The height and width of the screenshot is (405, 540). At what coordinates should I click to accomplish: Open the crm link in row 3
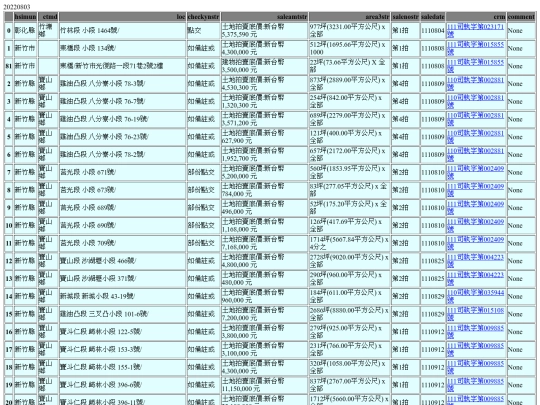(475, 101)
